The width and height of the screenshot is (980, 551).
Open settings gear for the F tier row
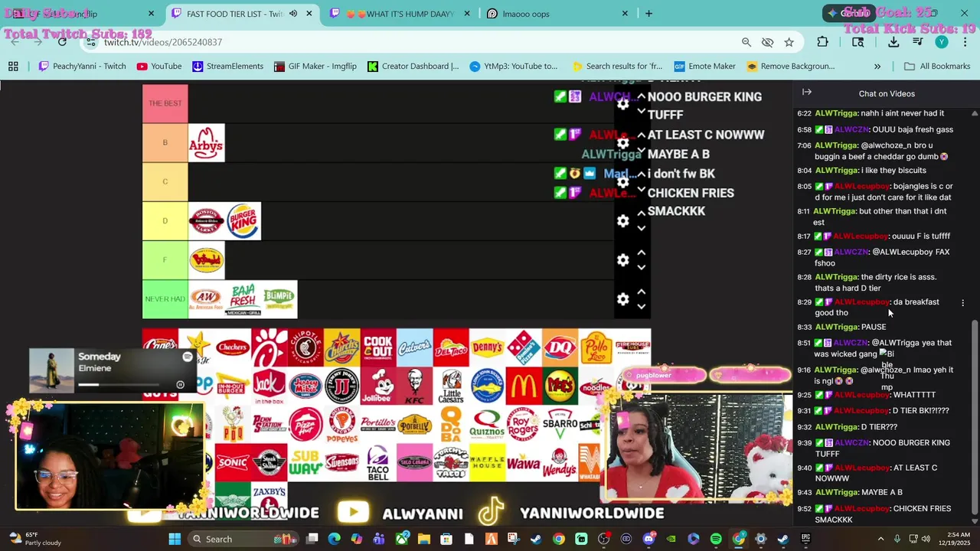tap(623, 260)
